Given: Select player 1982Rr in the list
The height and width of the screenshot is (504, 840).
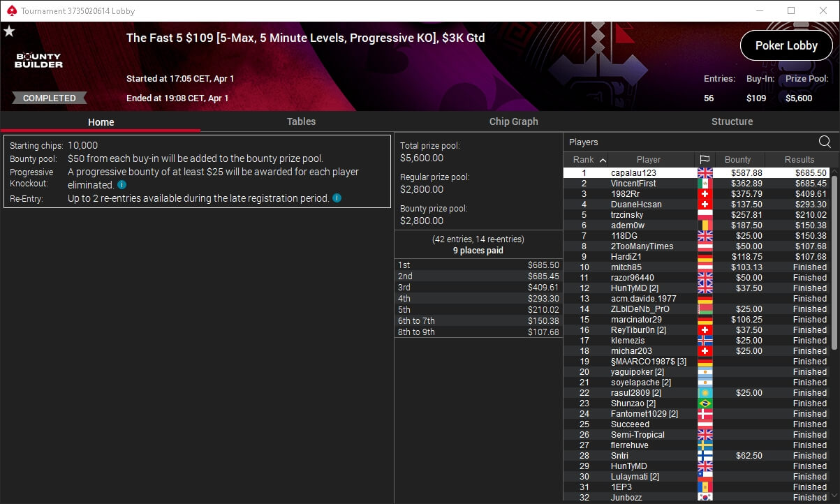Looking at the screenshot, I should (x=697, y=194).
